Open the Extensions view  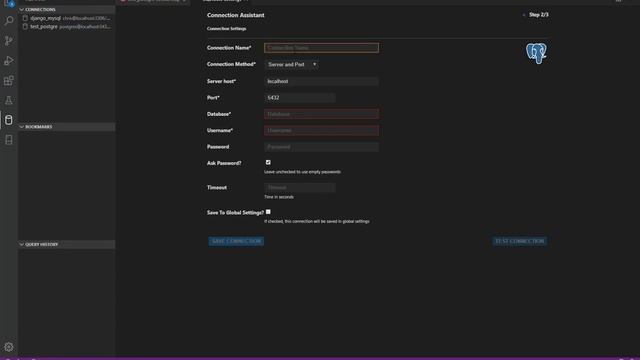pos(9,80)
